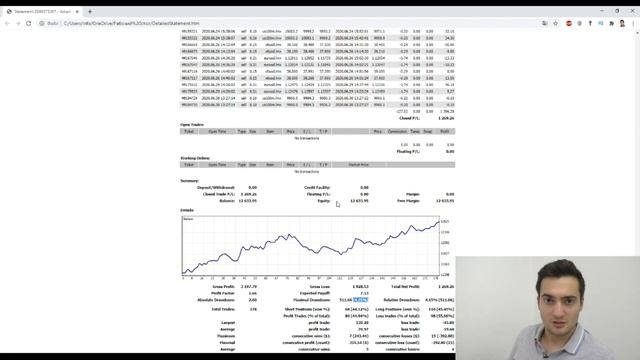Open the browser profile avatar
The height and width of the screenshot is (360, 640).
coord(622,23)
